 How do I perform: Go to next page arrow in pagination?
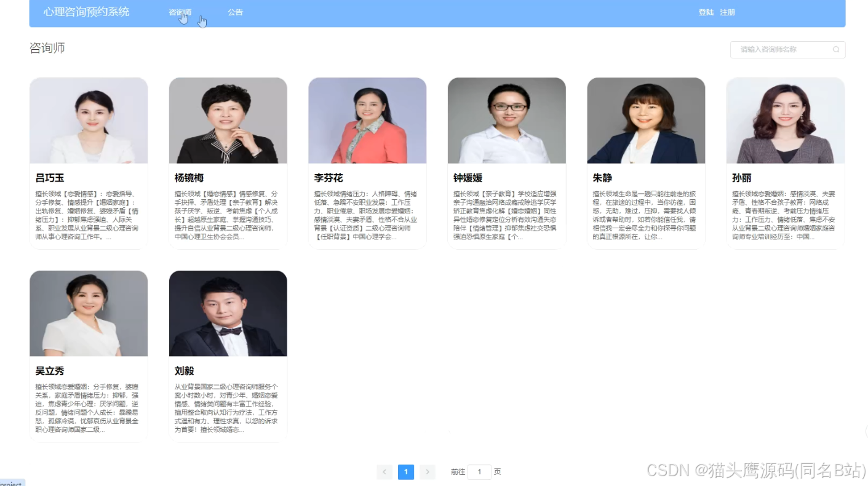427,472
